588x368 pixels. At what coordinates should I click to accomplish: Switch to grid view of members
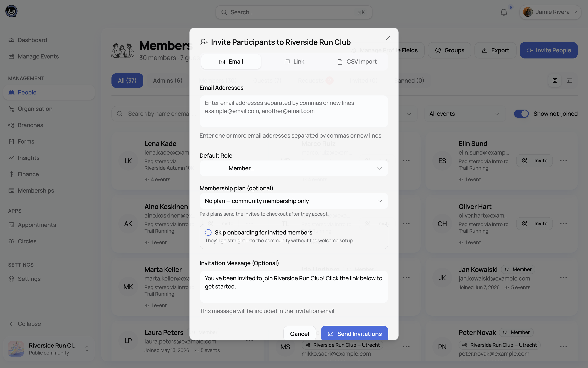555,81
